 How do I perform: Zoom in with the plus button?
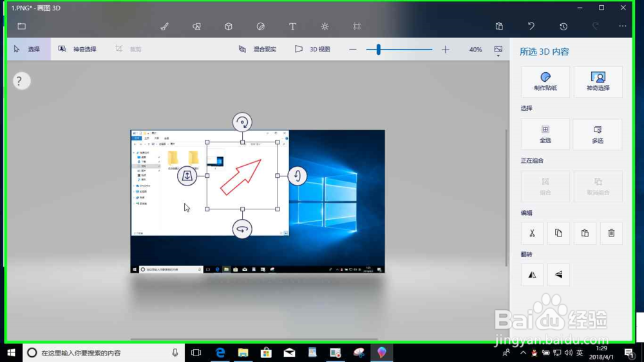tap(445, 50)
